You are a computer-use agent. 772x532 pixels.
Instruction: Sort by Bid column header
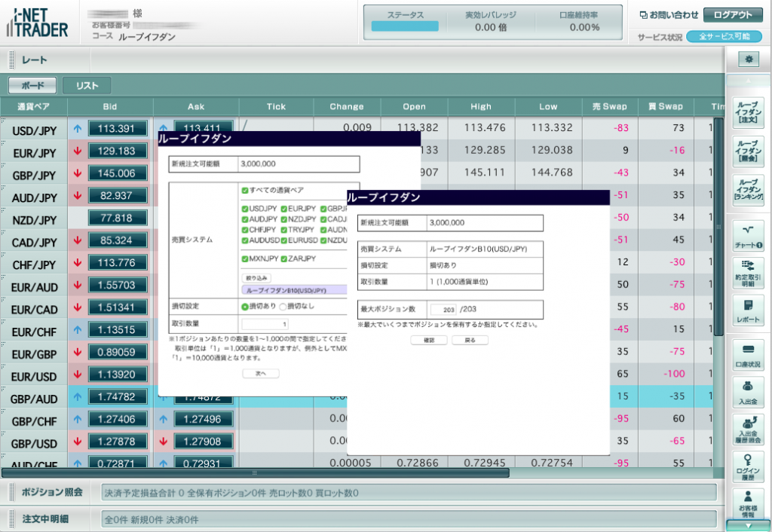point(110,106)
